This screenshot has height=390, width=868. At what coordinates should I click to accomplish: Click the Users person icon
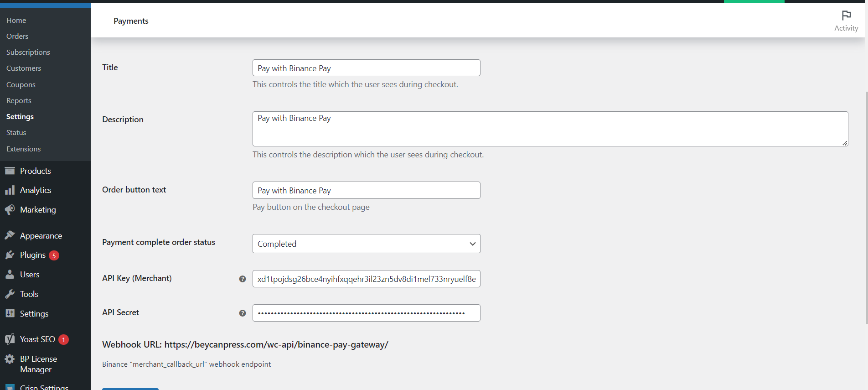10,275
